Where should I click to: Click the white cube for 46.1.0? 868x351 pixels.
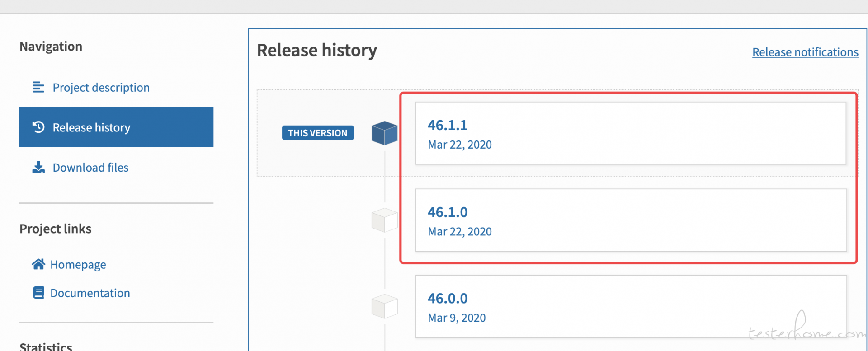click(385, 220)
